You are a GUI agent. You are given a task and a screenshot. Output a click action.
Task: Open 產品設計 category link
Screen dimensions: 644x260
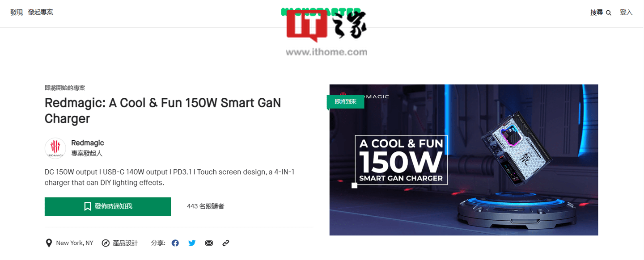pos(125,243)
